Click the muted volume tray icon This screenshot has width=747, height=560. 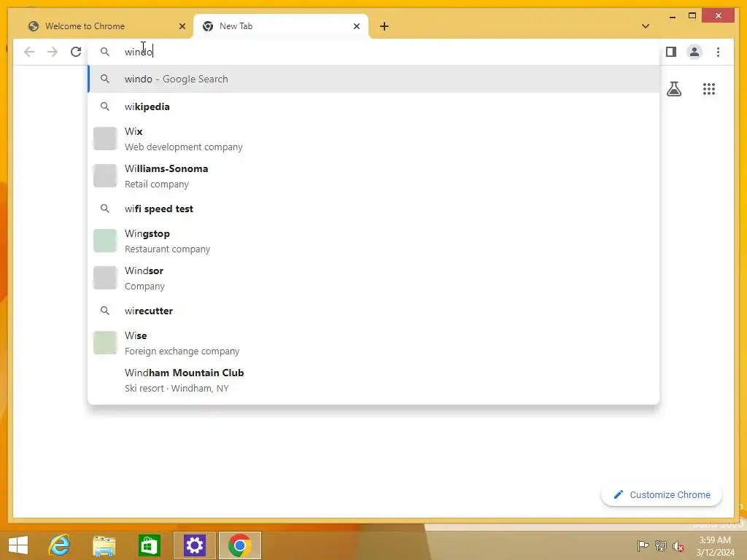tap(678, 546)
